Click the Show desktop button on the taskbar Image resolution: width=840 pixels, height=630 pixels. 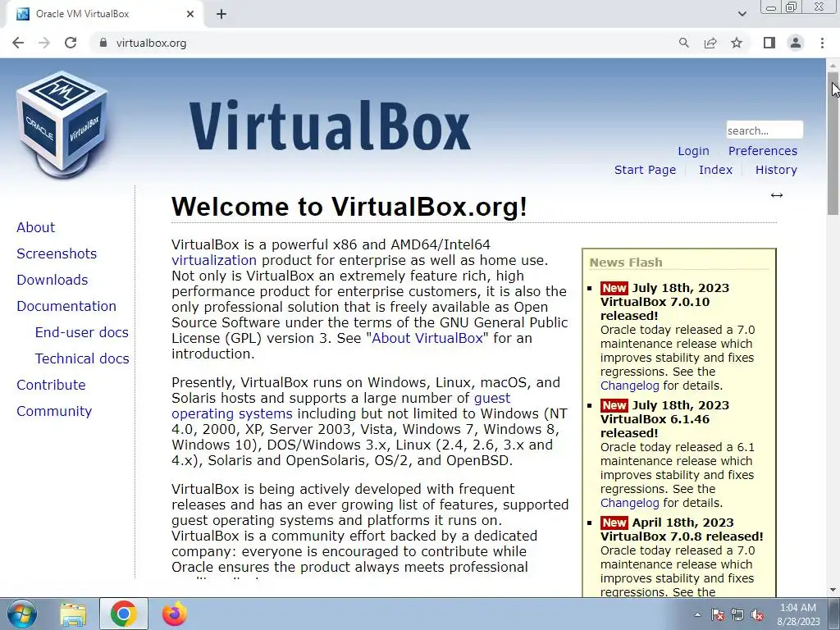tap(834, 614)
